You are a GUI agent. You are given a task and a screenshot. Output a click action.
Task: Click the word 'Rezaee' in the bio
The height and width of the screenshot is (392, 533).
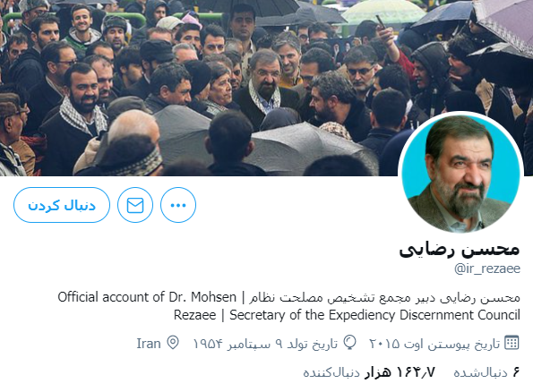tap(194, 315)
